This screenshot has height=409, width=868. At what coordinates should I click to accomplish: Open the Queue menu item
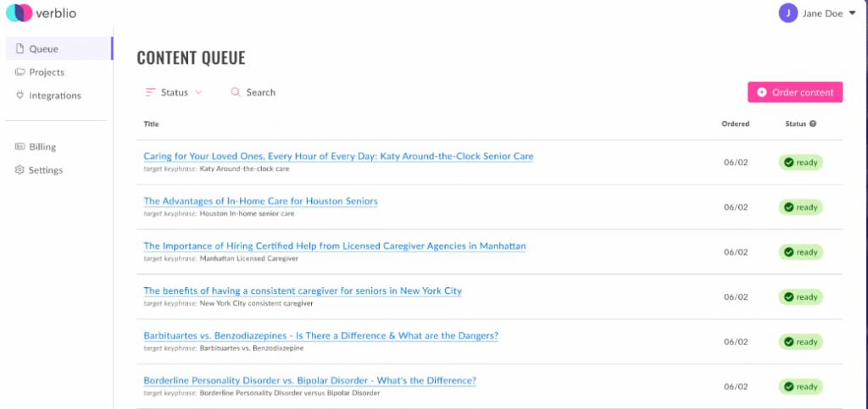click(x=58, y=48)
